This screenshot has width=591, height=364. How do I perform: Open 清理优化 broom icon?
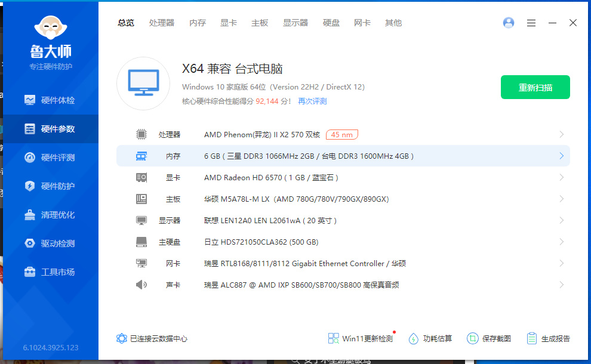pos(30,215)
